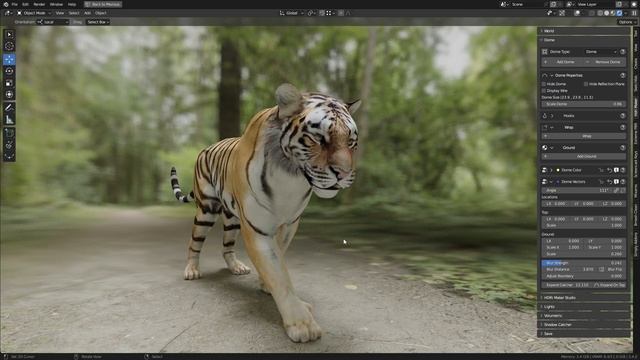Adjust the Scale Dome slider
The height and width of the screenshot is (360, 640).
(584, 104)
